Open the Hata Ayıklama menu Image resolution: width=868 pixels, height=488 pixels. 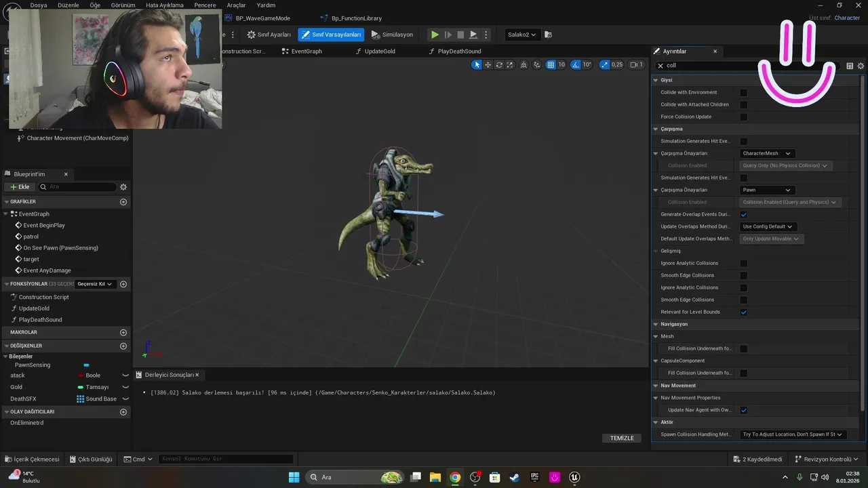pos(165,5)
